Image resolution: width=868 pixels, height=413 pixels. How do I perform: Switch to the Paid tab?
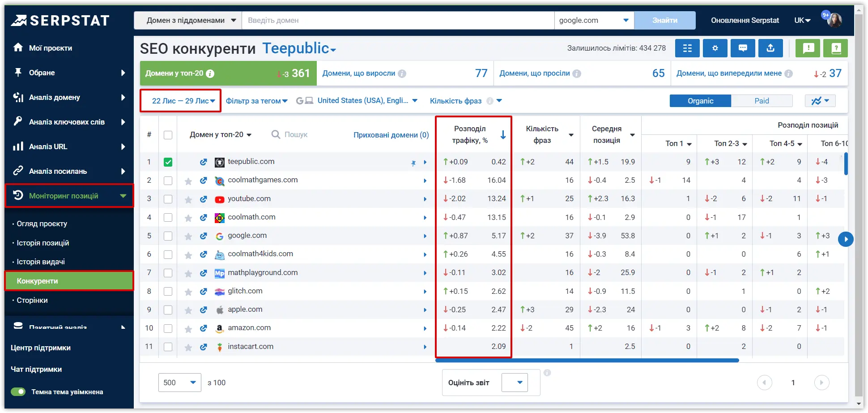tap(762, 101)
